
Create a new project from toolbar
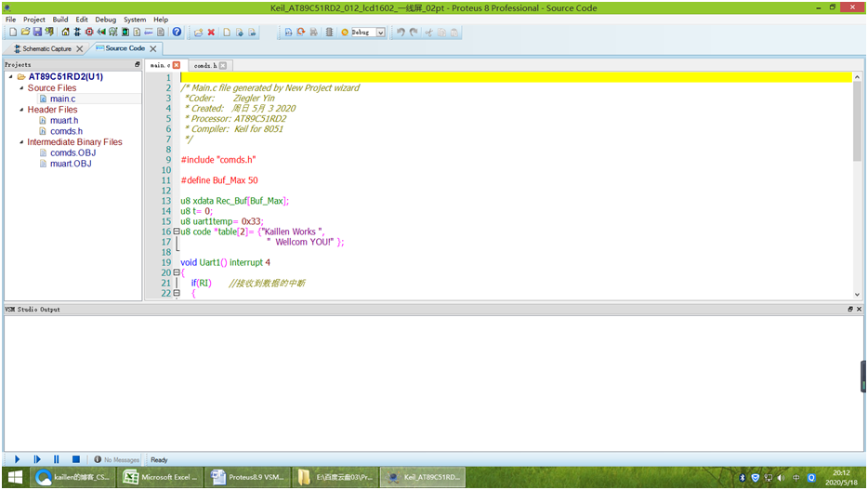[x=13, y=33]
